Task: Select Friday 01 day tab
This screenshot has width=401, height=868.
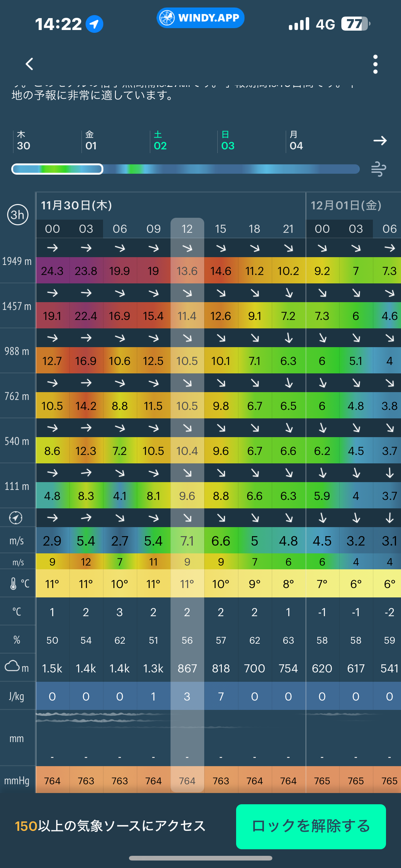Action: tap(91, 141)
